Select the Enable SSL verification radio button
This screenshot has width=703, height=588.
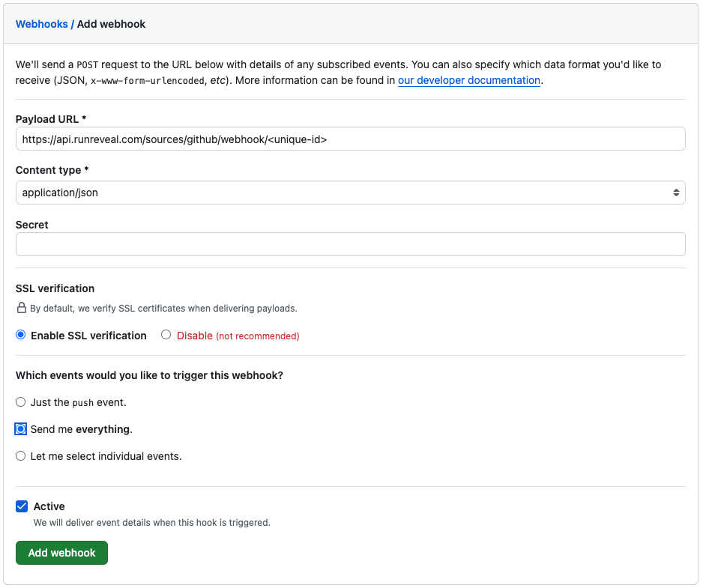(20, 335)
